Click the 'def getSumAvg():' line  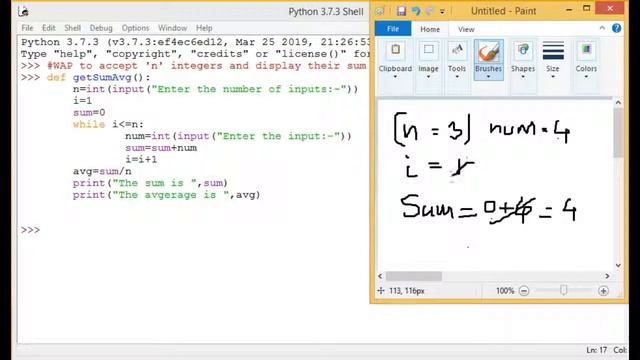point(98,77)
